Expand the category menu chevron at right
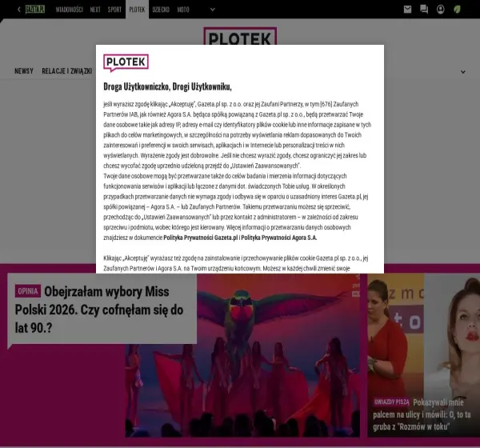 (x=463, y=72)
